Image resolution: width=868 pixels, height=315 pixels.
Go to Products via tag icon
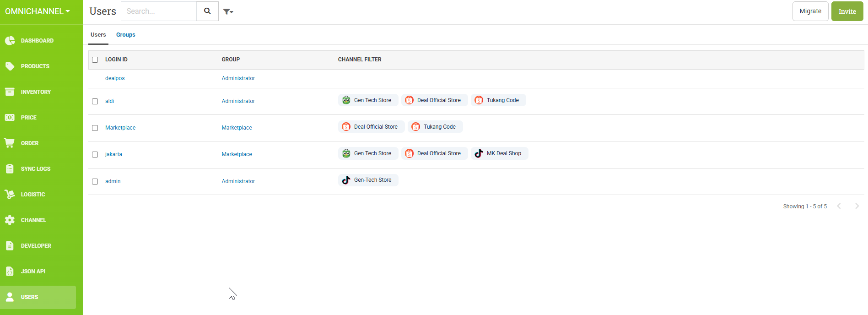pos(10,66)
